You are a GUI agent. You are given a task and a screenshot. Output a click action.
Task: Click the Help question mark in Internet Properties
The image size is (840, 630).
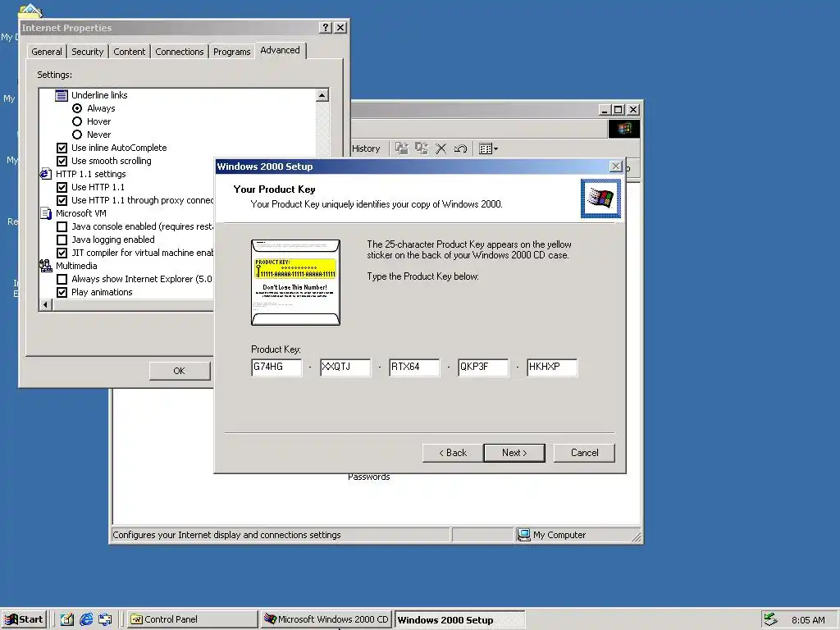[325, 27]
